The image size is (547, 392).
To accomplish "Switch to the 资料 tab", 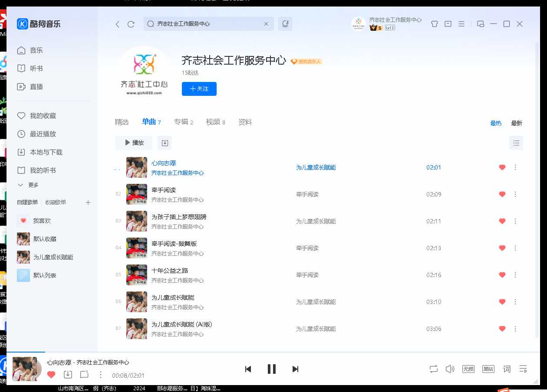I will click(245, 122).
